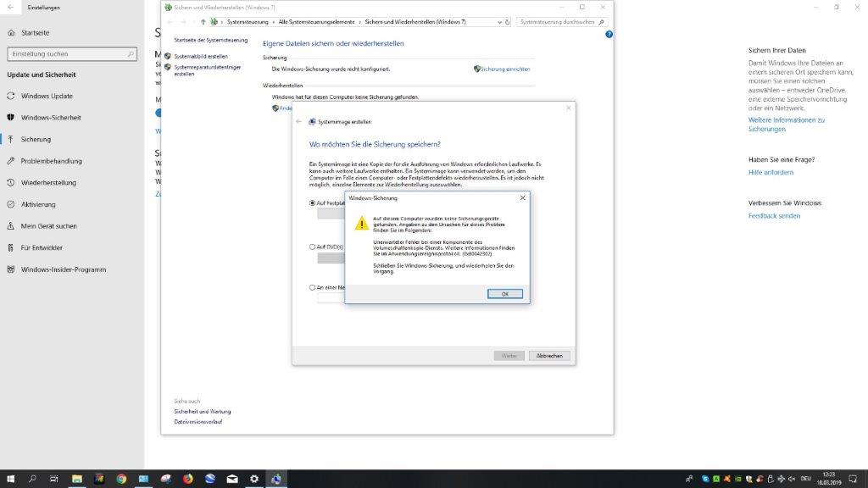The width and height of the screenshot is (868, 488).
Task: Select the 'An einer Netzwerkadresse' radio option
Action: coord(312,288)
